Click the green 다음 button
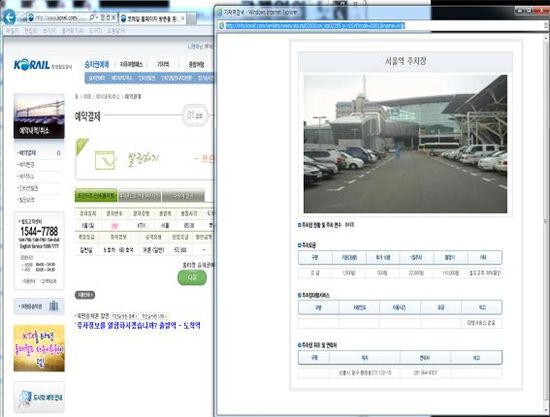The width and height of the screenshot is (550, 417). (192, 278)
